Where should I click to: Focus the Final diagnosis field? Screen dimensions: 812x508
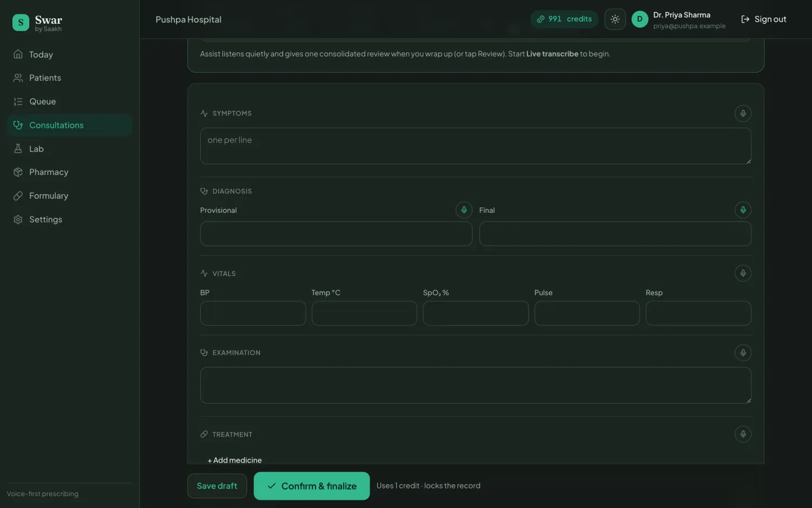pos(615,233)
